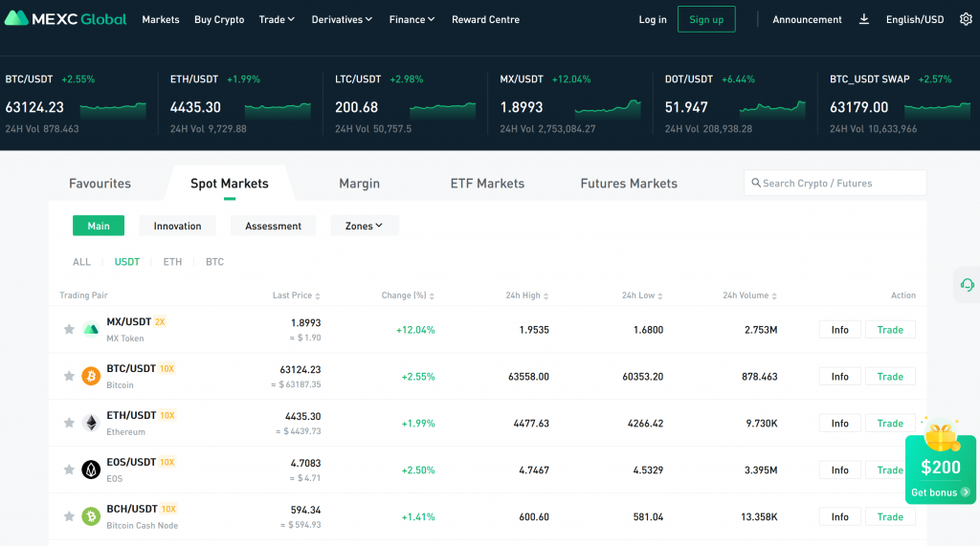Open Buy Crypto page
The height and width of the screenshot is (546, 980).
point(219,19)
